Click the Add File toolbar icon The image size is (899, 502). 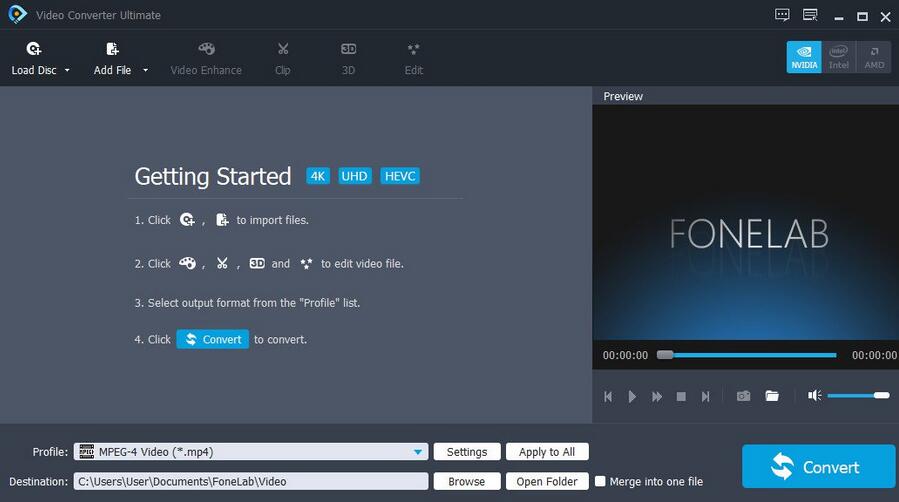(112, 49)
